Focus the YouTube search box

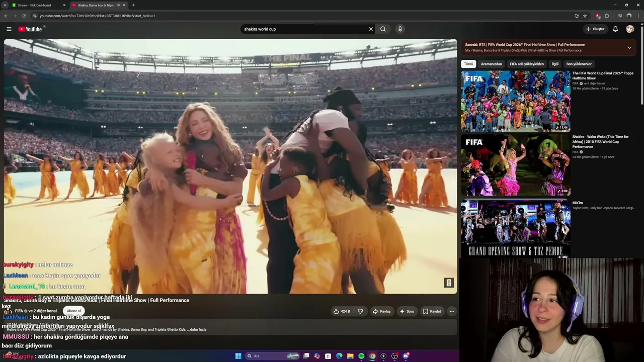[304, 29]
